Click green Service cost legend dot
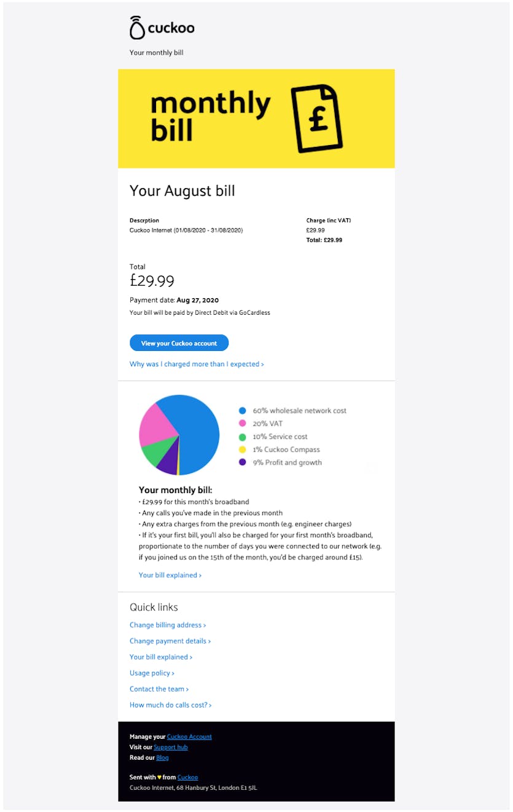513x812 pixels. pos(242,436)
